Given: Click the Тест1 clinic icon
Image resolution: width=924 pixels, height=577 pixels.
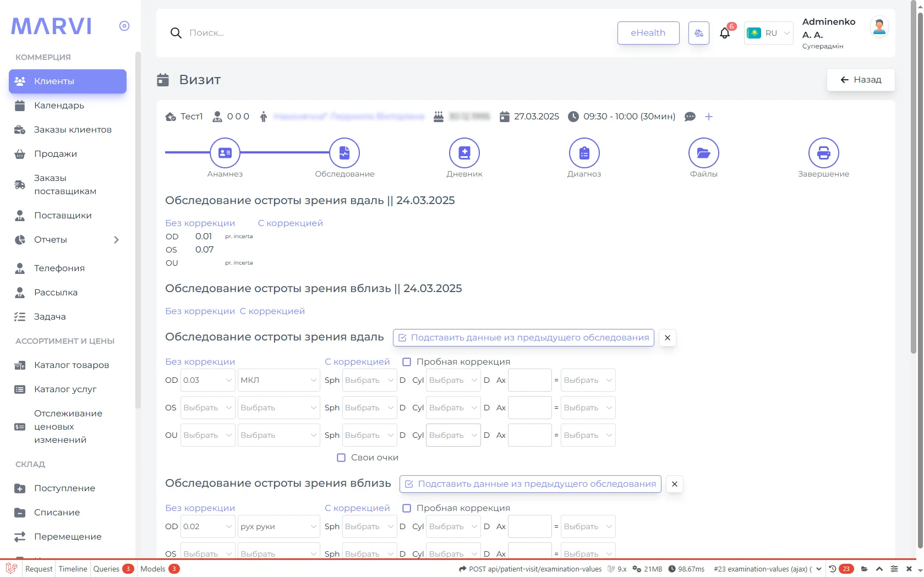Looking at the screenshot, I should [171, 117].
